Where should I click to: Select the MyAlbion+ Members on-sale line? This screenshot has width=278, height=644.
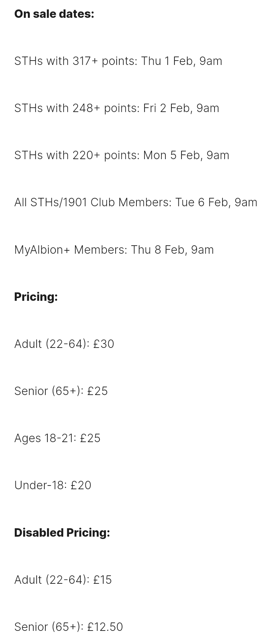(x=114, y=250)
